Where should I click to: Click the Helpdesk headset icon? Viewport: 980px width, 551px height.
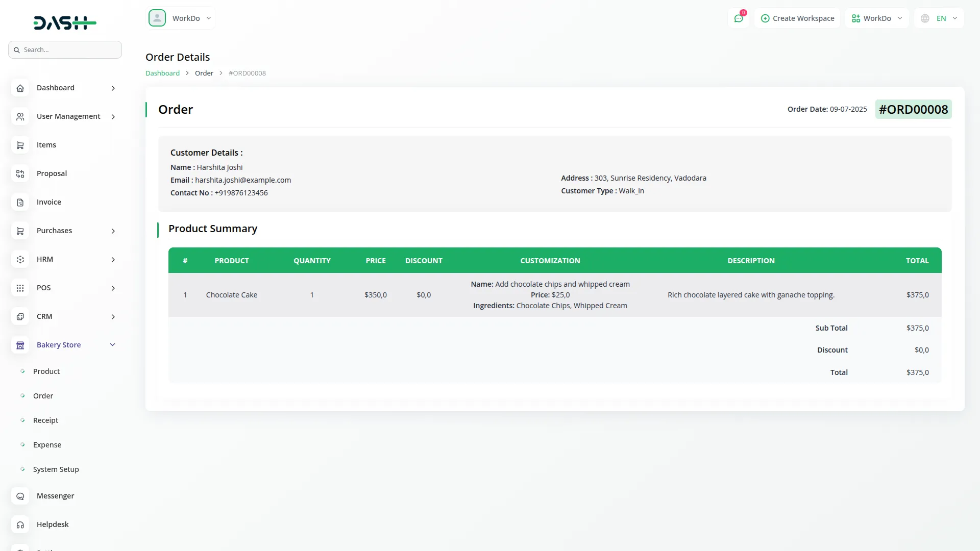[x=20, y=525]
